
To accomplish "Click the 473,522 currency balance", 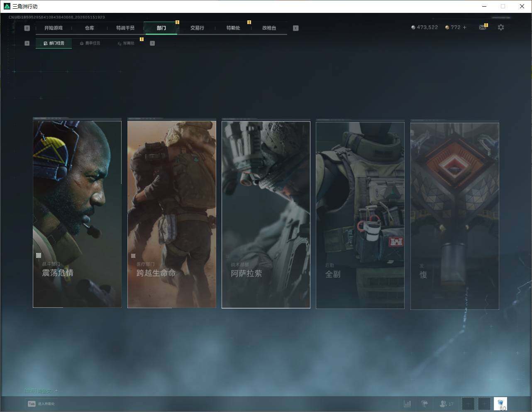I will 427,27.
